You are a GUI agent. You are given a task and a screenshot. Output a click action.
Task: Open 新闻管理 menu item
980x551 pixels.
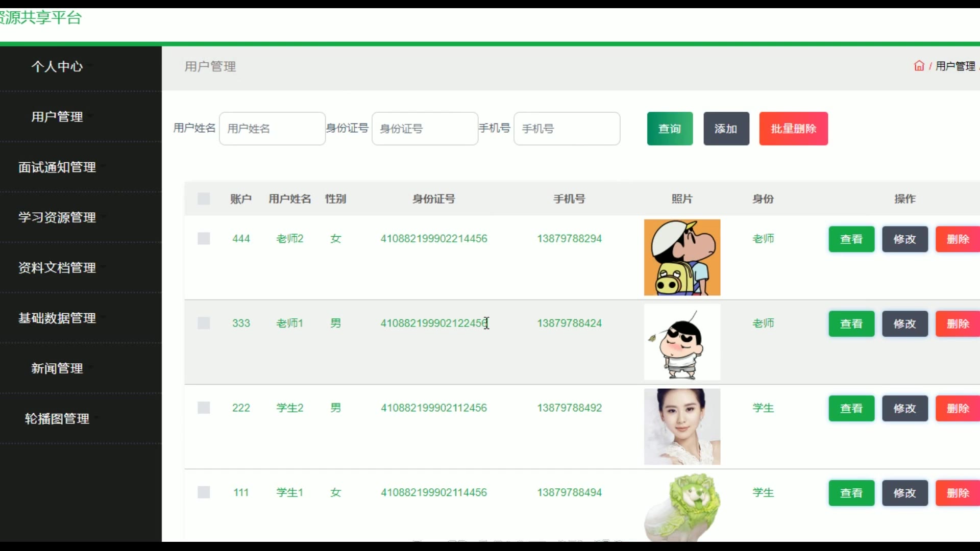pyautogui.click(x=57, y=368)
